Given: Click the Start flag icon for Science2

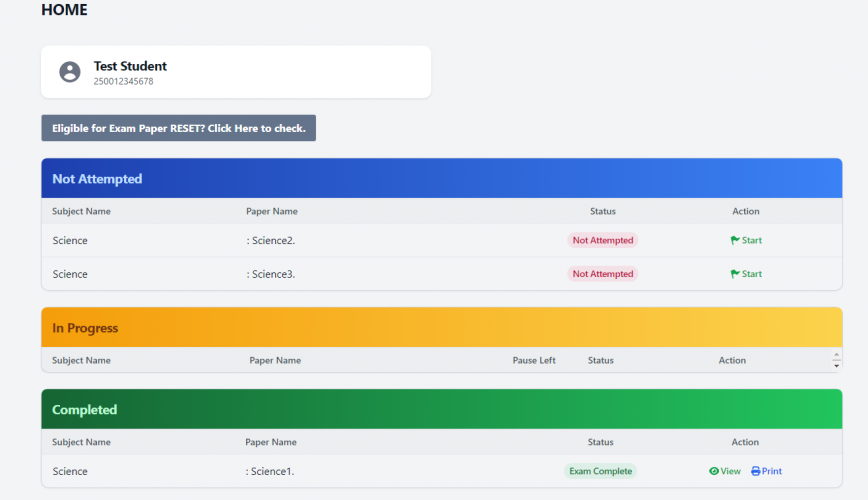Looking at the screenshot, I should pos(735,240).
